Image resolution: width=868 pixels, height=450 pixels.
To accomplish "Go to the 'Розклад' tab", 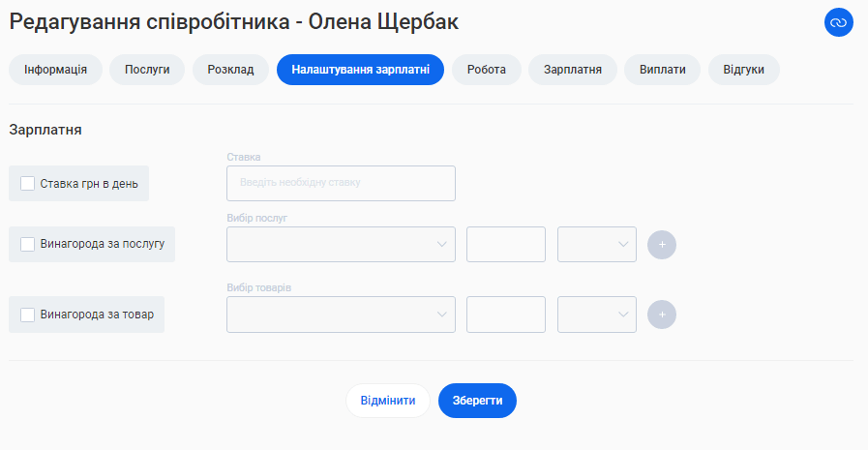I will [x=230, y=71].
